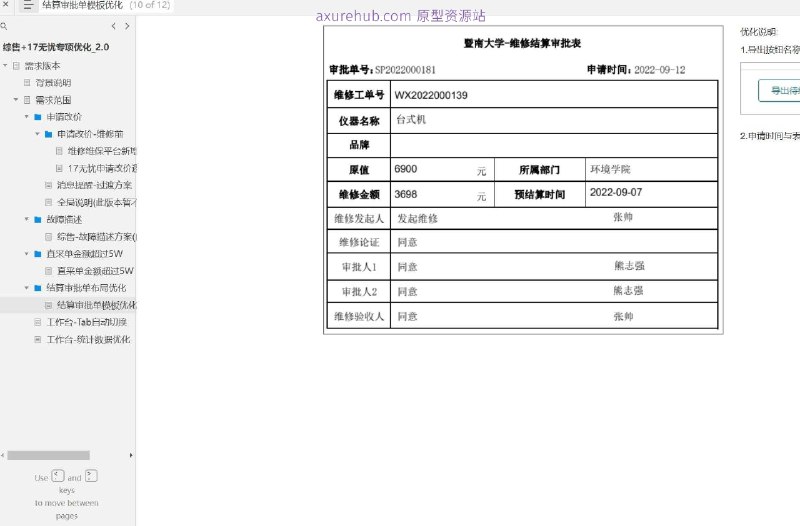Screen dimensions: 800x526
Task: Open the 直采单金额超过5W page under its folder
Action: pyautogui.click(x=95, y=270)
